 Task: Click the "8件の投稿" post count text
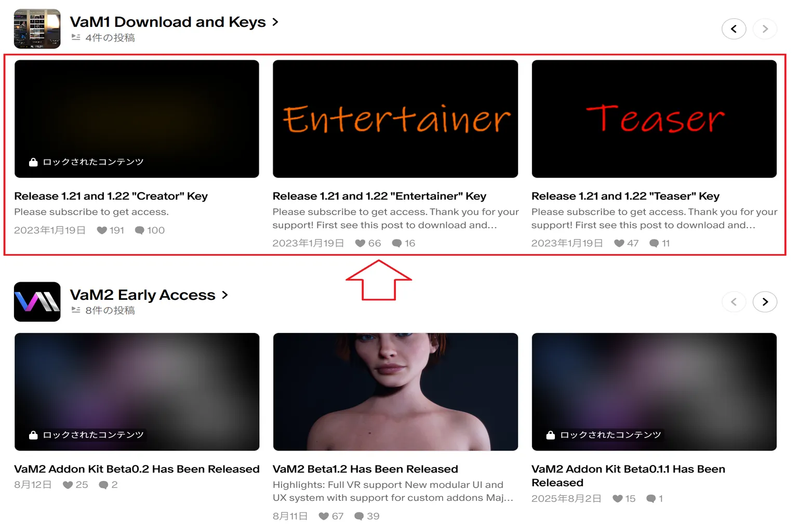tap(110, 311)
